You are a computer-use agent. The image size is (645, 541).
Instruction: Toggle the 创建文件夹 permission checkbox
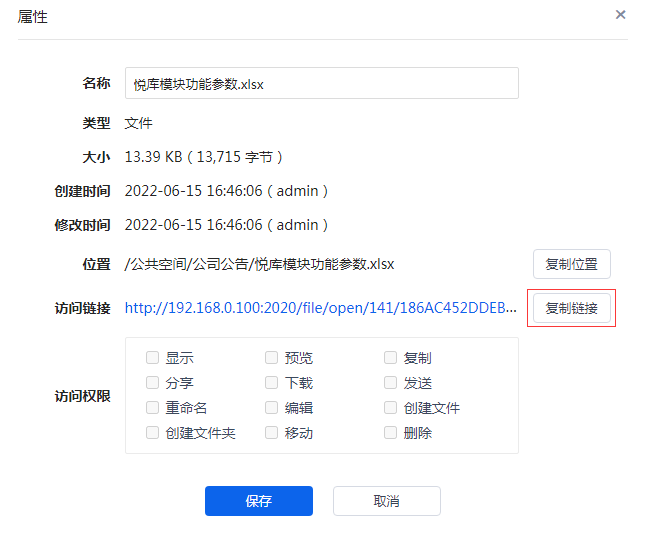coord(152,433)
